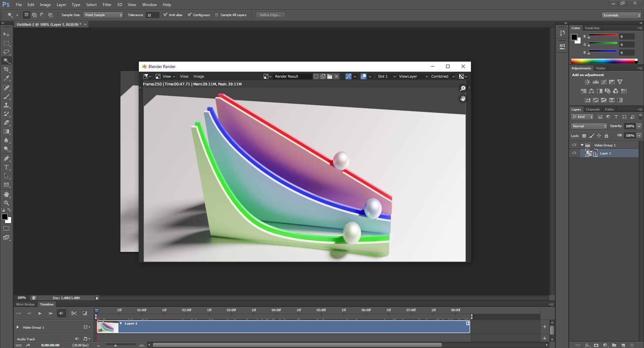The image size is (644, 348).
Task: Play the timeline
Action: (40, 313)
